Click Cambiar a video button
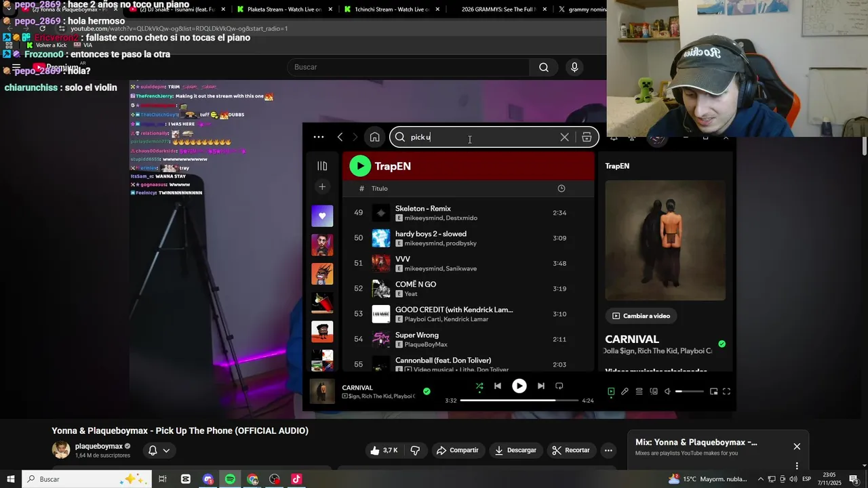This screenshot has width=868, height=488. point(642,316)
